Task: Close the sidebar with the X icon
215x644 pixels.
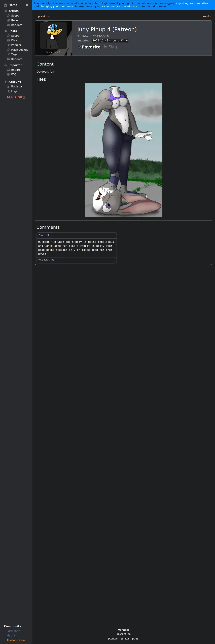Action: (27, 5)
